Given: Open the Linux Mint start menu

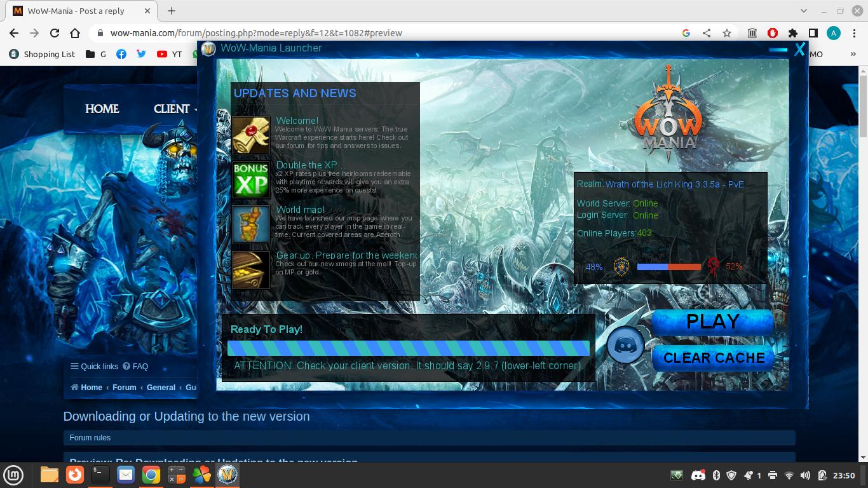Looking at the screenshot, I should [x=13, y=475].
